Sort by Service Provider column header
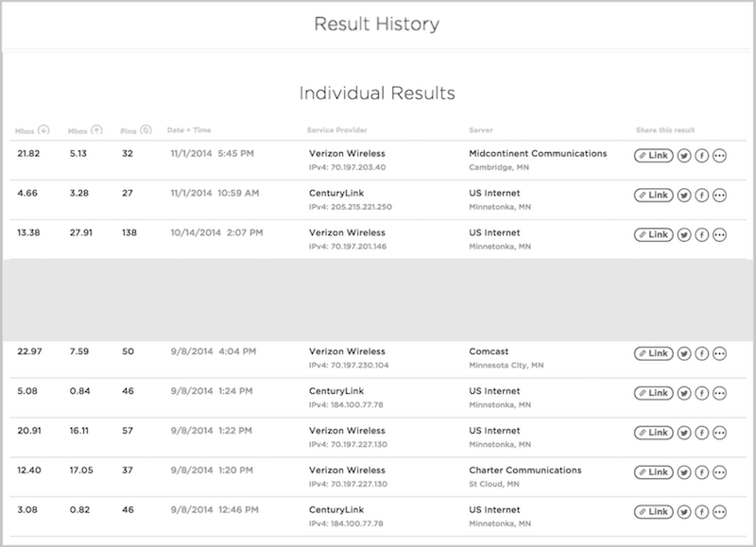 pos(337,130)
